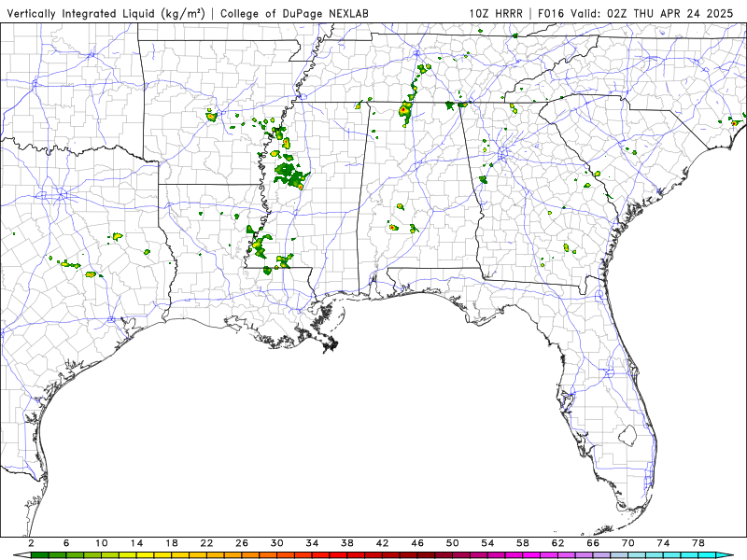747x560 pixels.
Task: Click the white left arrow on the color bar
Action: tap(21, 555)
